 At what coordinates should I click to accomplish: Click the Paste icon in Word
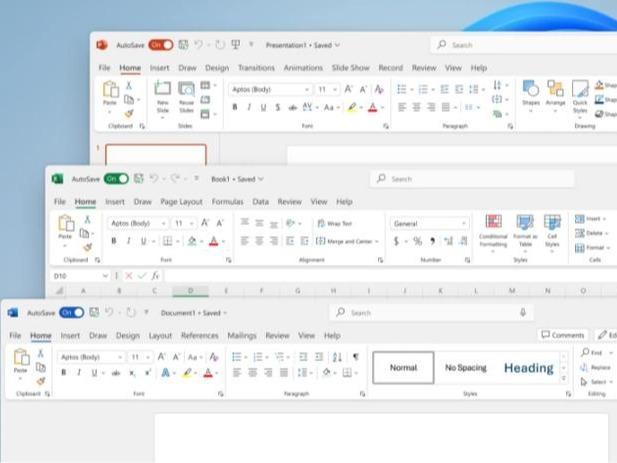20,358
